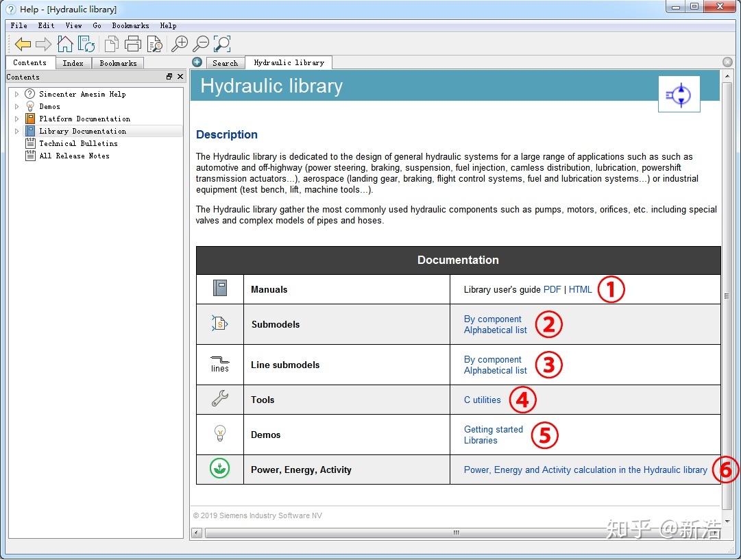
Task: Open the File menu
Action: click(19, 25)
